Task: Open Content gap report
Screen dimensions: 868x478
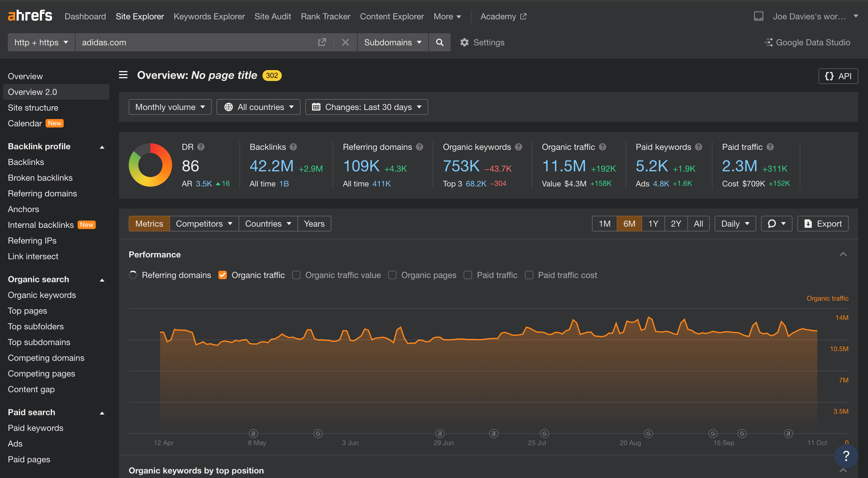Action: [x=31, y=389]
